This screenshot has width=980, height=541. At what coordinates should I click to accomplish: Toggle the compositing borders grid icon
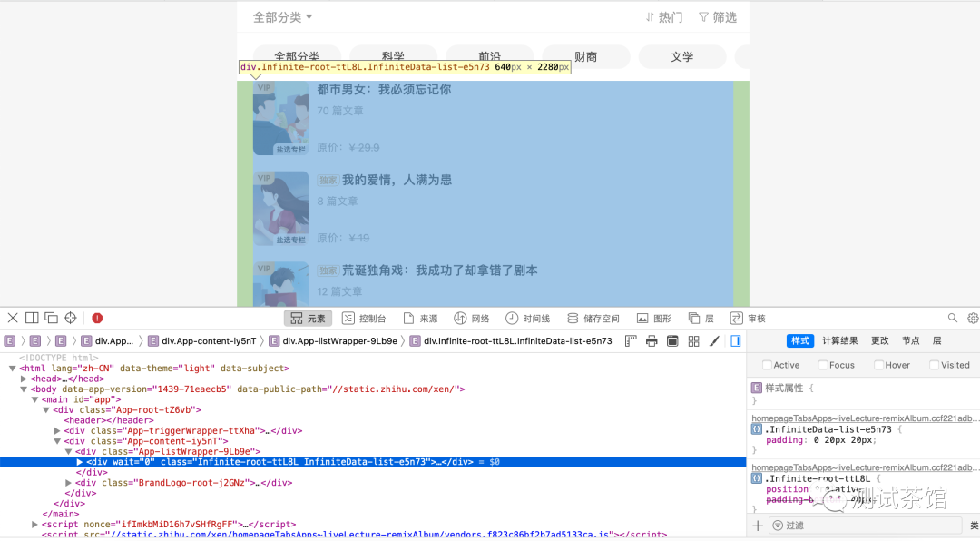(694, 341)
